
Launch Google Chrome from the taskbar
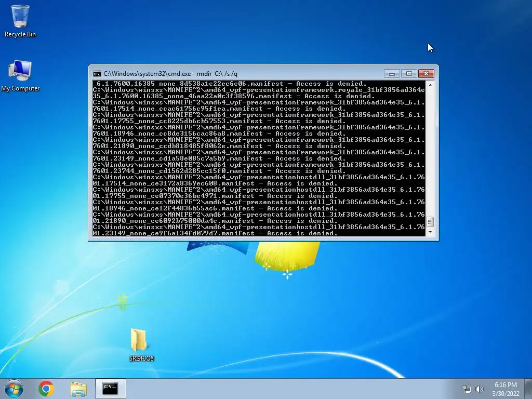point(46,389)
